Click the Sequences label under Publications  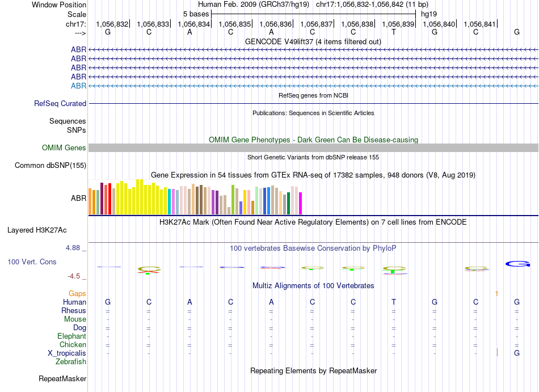pyautogui.click(x=68, y=121)
